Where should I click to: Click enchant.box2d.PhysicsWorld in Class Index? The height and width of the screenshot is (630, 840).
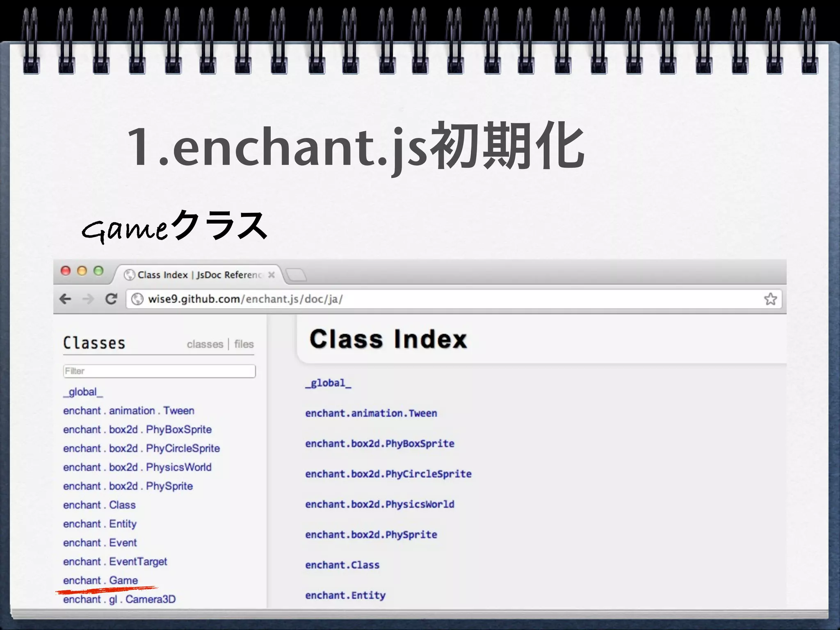[380, 504]
